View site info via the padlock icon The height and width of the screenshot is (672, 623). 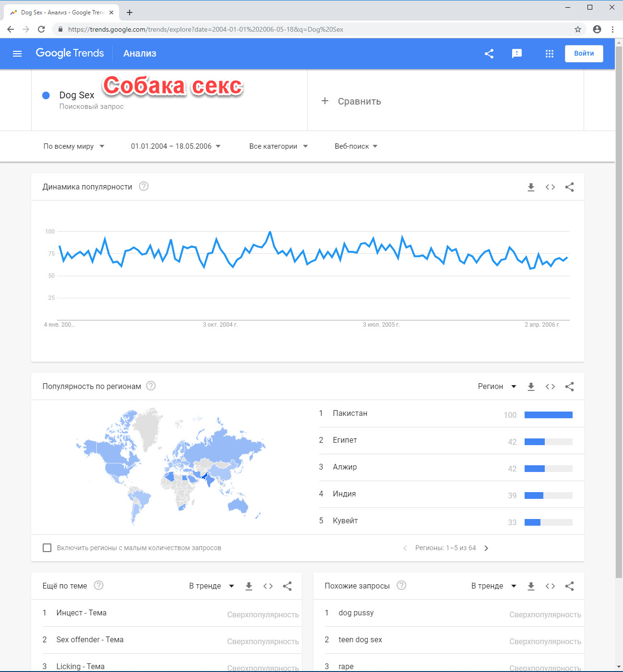[60, 29]
